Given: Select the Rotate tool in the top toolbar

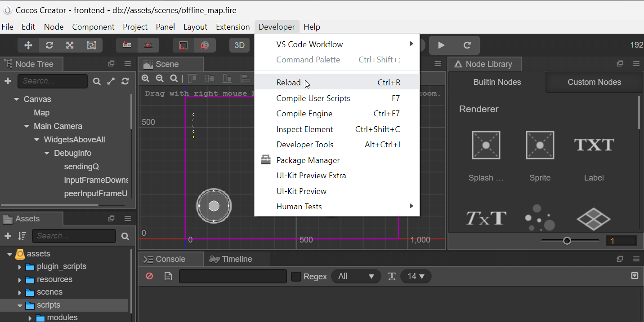Looking at the screenshot, I should tap(49, 45).
